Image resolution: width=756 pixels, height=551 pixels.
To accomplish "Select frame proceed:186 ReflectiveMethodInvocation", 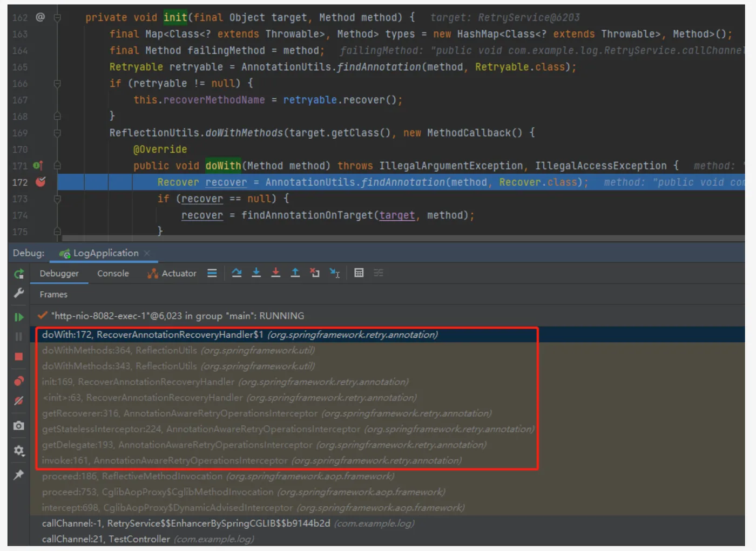I will pos(387,476).
